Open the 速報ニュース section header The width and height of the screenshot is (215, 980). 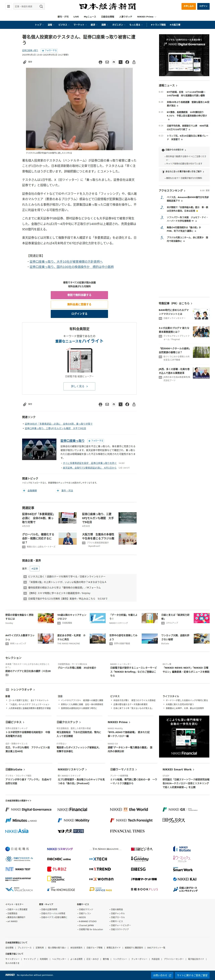[168, 86]
